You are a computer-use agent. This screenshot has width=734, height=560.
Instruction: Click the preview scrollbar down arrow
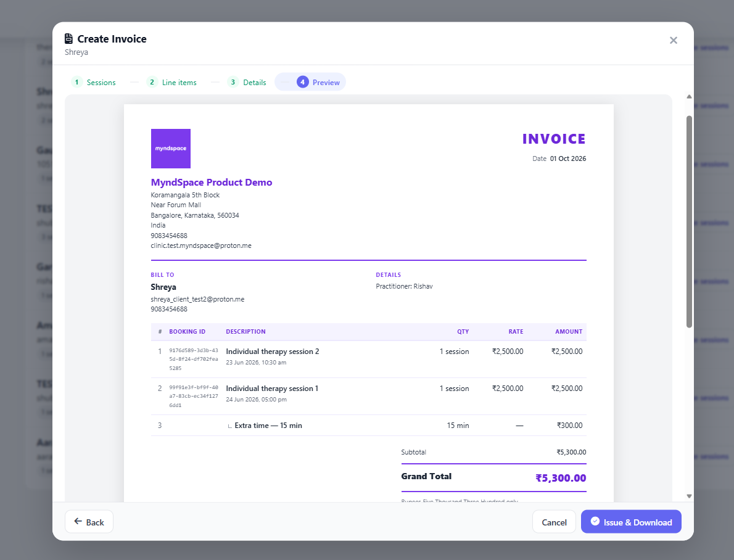coord(689,496)
